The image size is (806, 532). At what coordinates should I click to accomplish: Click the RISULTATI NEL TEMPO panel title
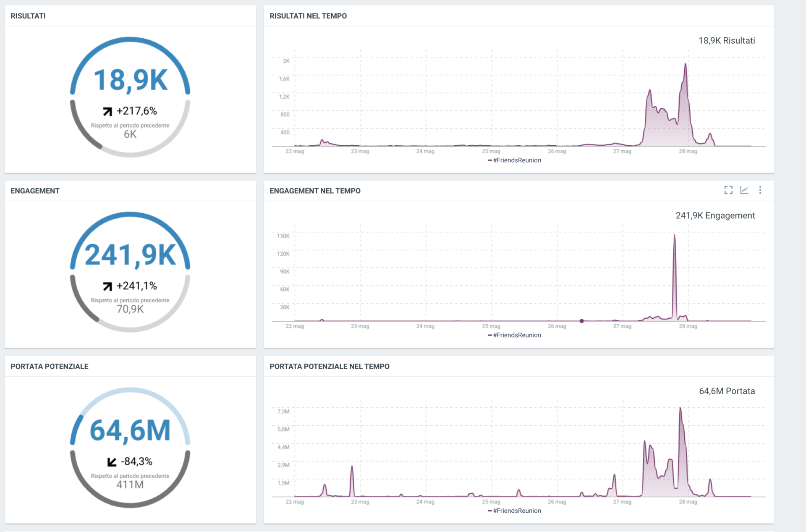[308, 16]
